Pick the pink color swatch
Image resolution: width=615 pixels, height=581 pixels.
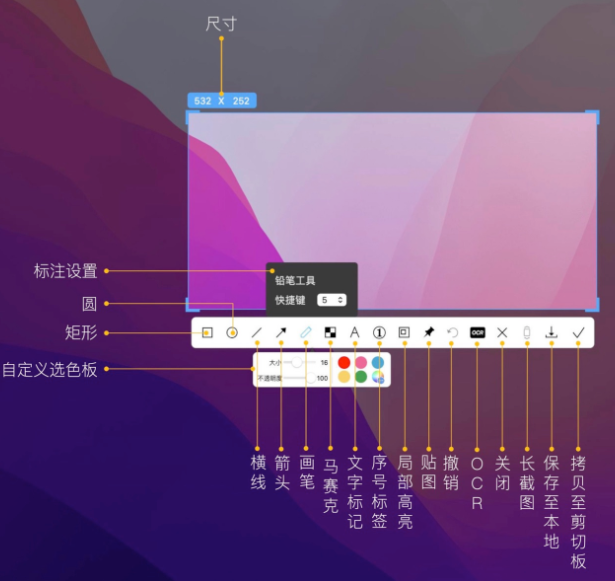tap(361, 362)
